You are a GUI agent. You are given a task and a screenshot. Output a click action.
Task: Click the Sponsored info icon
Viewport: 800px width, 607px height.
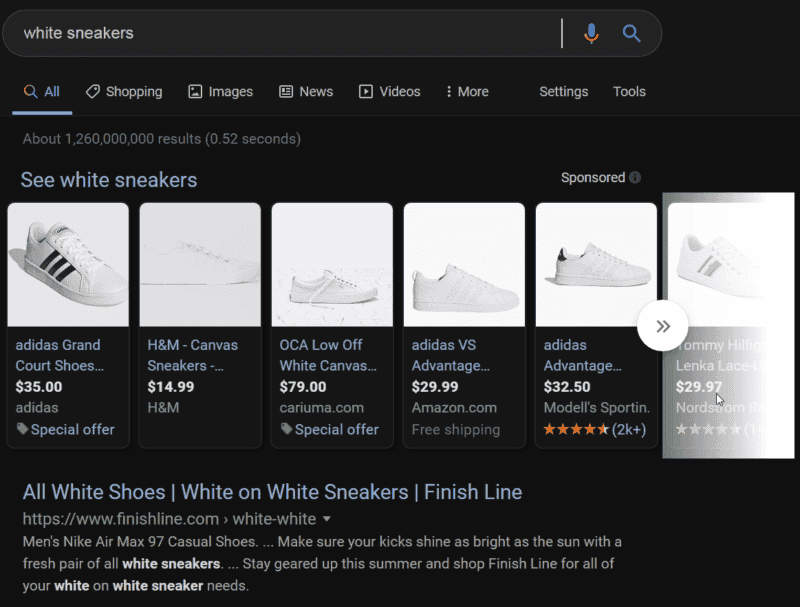coord(635,178)
